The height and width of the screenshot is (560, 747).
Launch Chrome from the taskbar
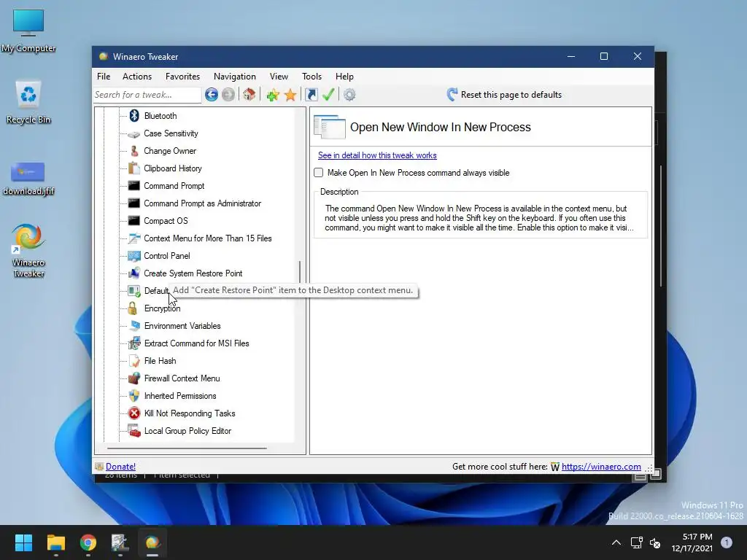(88, 542)
